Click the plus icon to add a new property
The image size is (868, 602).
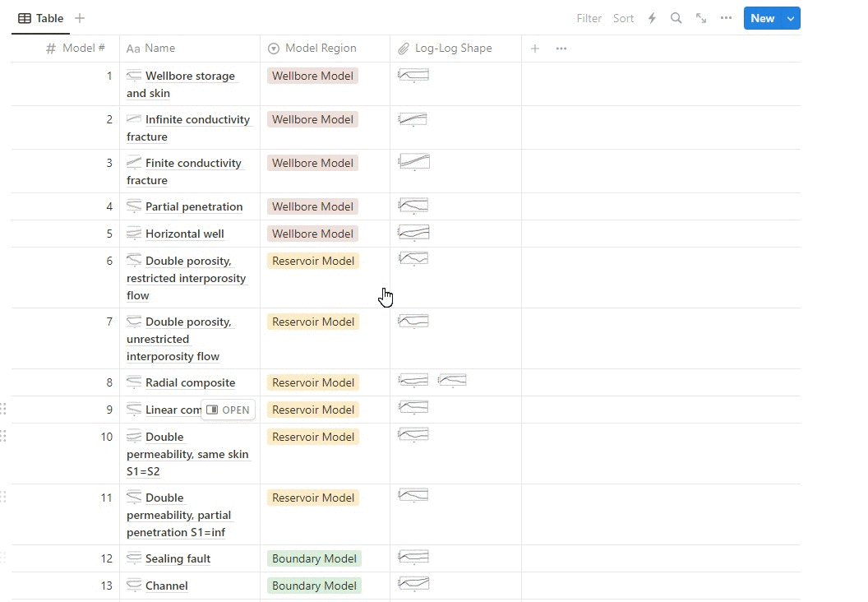[x=534, y=49]
